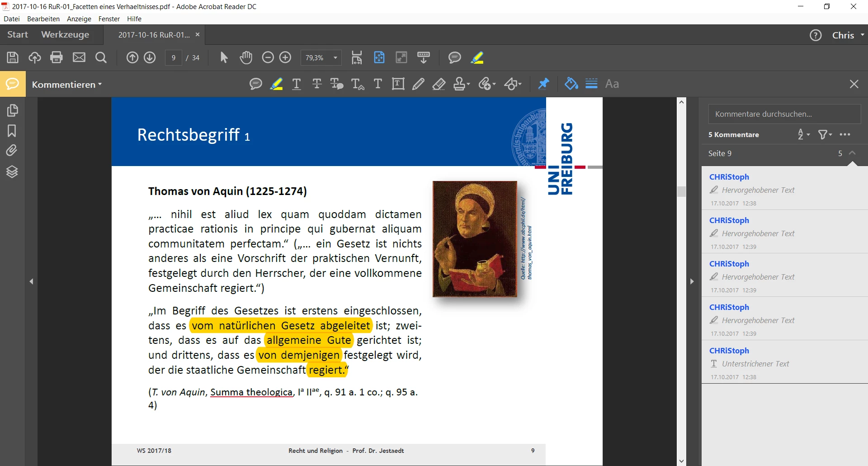The image size is (868, 466).
Task: Expand the Kommentieren dropdown
Action: (67, 85)
